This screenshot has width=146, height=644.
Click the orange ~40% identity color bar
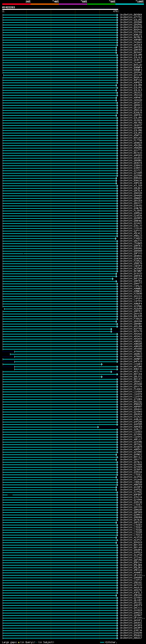tap(45, 4)
